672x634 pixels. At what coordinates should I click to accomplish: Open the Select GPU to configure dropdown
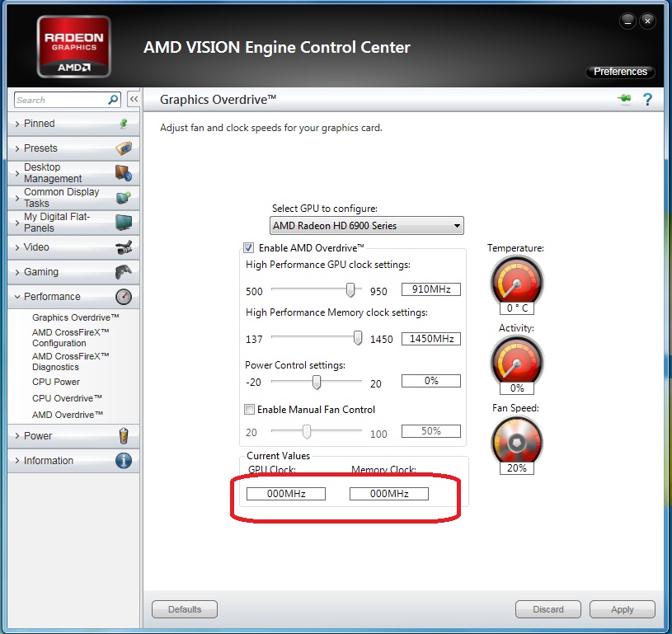click(366, 225)
